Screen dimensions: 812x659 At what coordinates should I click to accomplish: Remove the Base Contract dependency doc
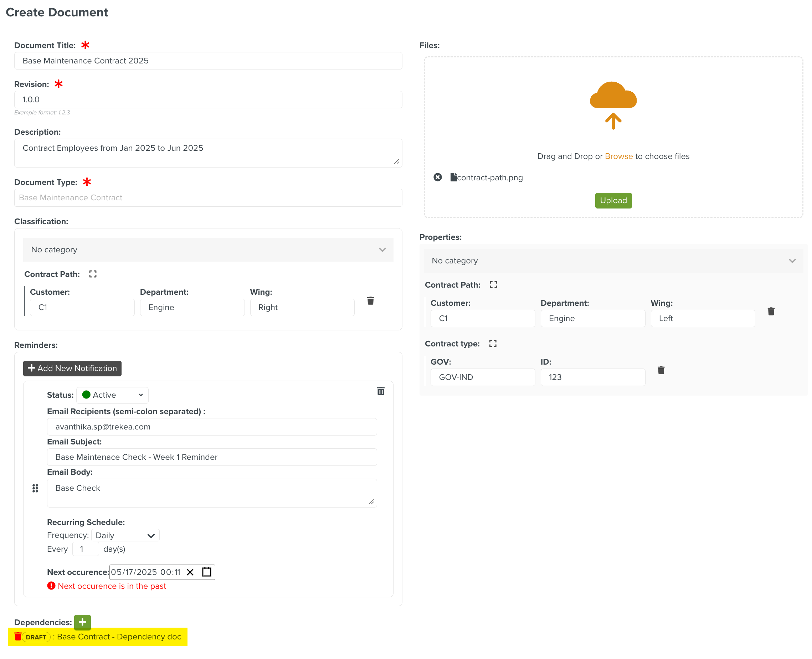pos(18,636)
